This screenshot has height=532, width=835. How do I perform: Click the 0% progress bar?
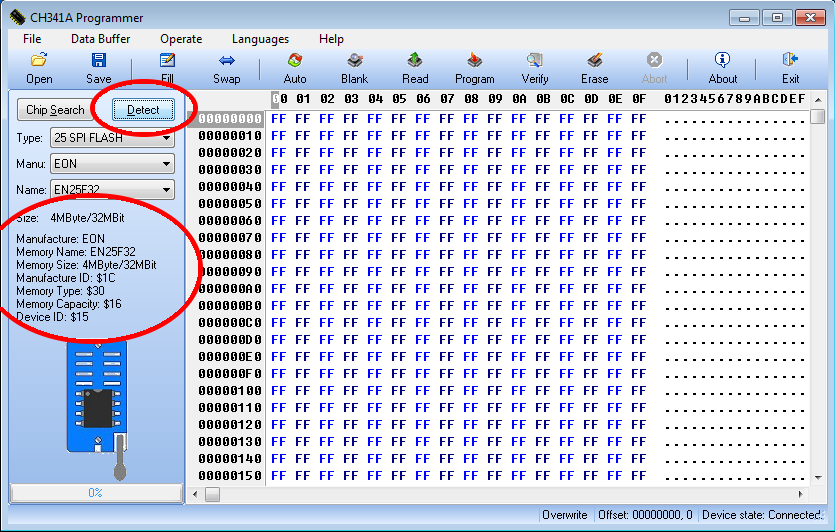click(x=96, y=493)
